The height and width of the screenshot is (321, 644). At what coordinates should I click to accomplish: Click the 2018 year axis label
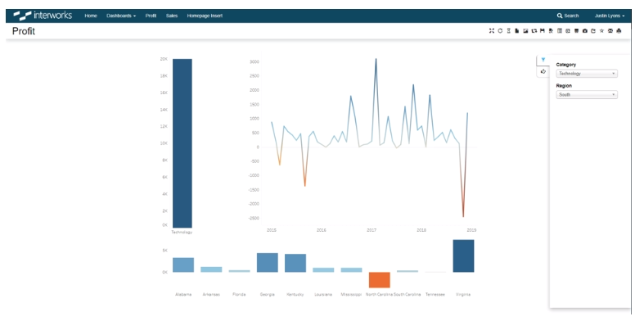421,230
